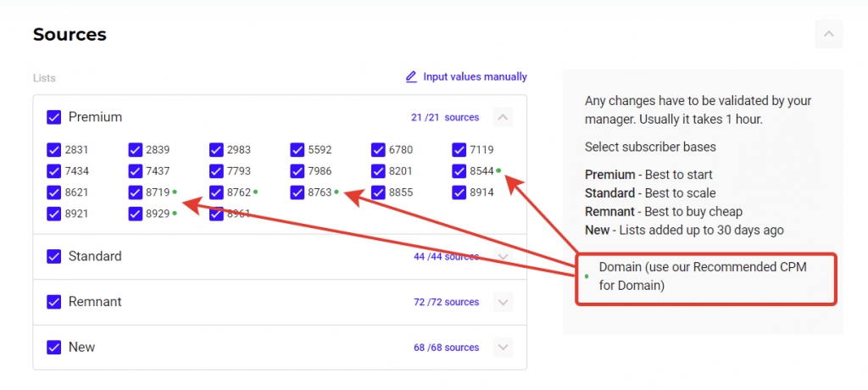Expand the New sources list

pyautogui.click(x=503, y=348)
